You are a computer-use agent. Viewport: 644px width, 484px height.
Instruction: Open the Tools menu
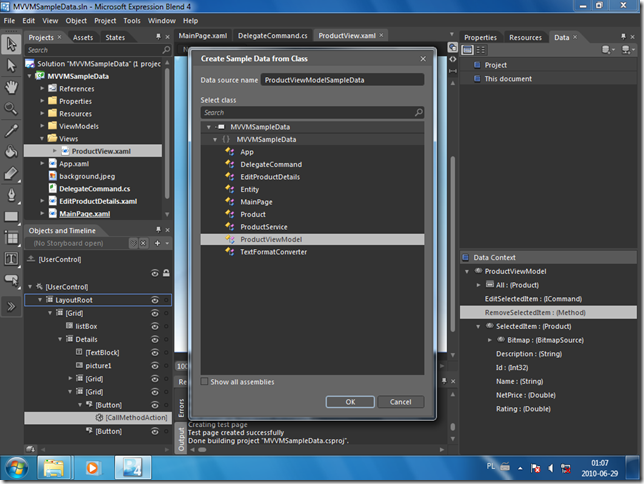point(132,21)
